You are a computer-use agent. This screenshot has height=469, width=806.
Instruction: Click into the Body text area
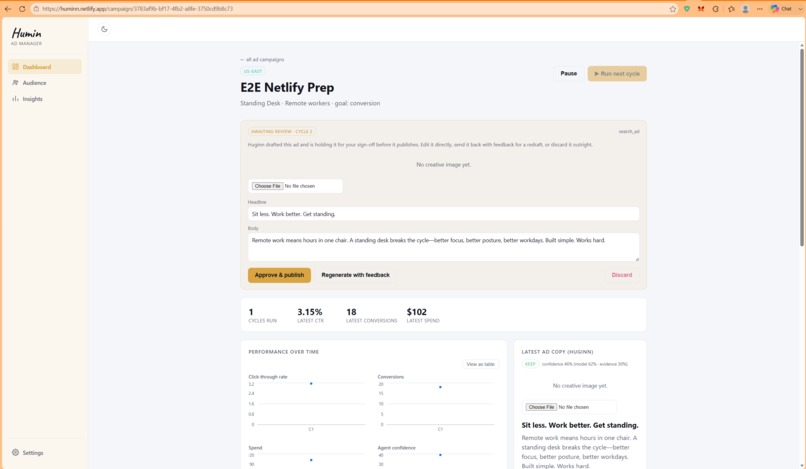[x=443, y=247]
